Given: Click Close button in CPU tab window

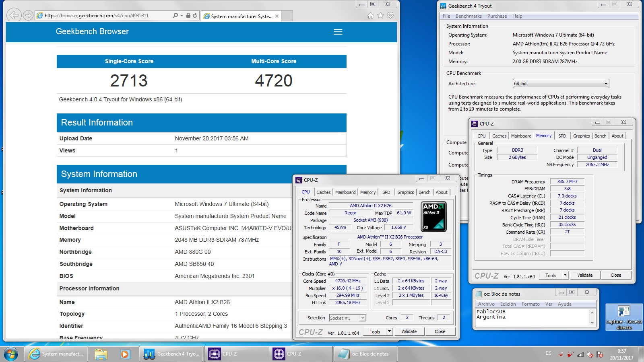Looking at the screenshot, I should (x=440, y=331).
